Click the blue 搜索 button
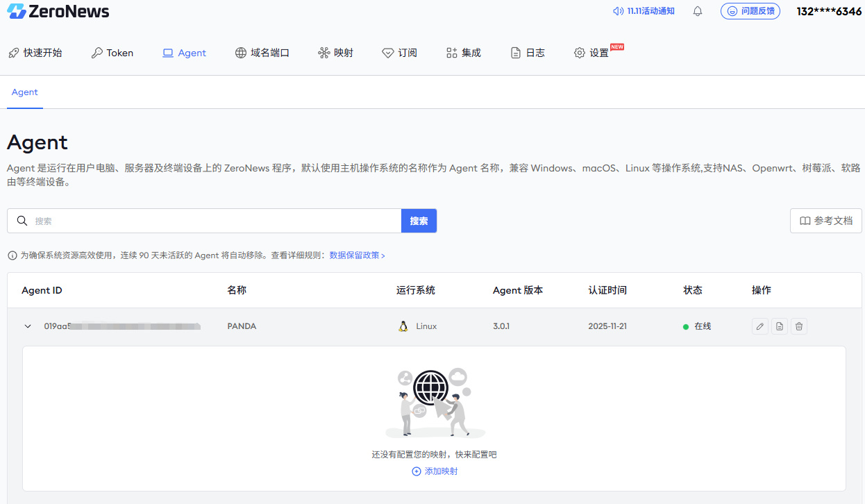This screenshot has height=504, width=865. click(419, 221)
